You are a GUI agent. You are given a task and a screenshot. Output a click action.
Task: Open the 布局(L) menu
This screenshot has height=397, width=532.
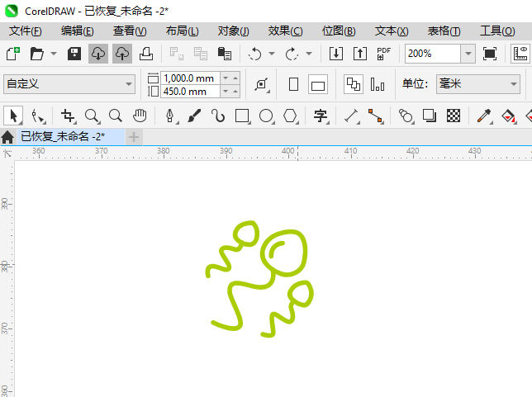coord(183,31)
